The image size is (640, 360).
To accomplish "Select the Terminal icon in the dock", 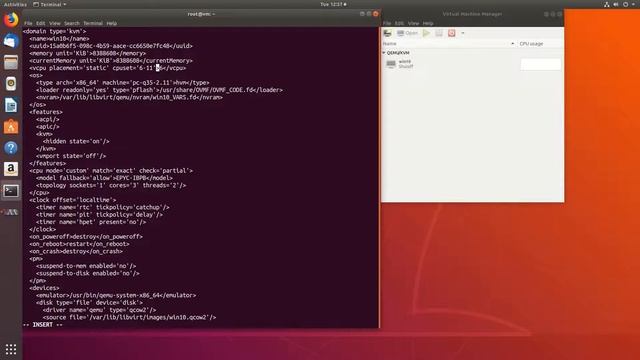I will [x=11, y=191].
